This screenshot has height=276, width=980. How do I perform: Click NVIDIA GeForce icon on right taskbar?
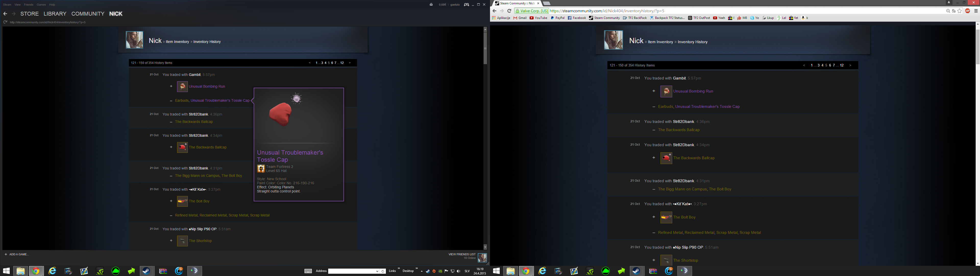(x=590, y=271)
